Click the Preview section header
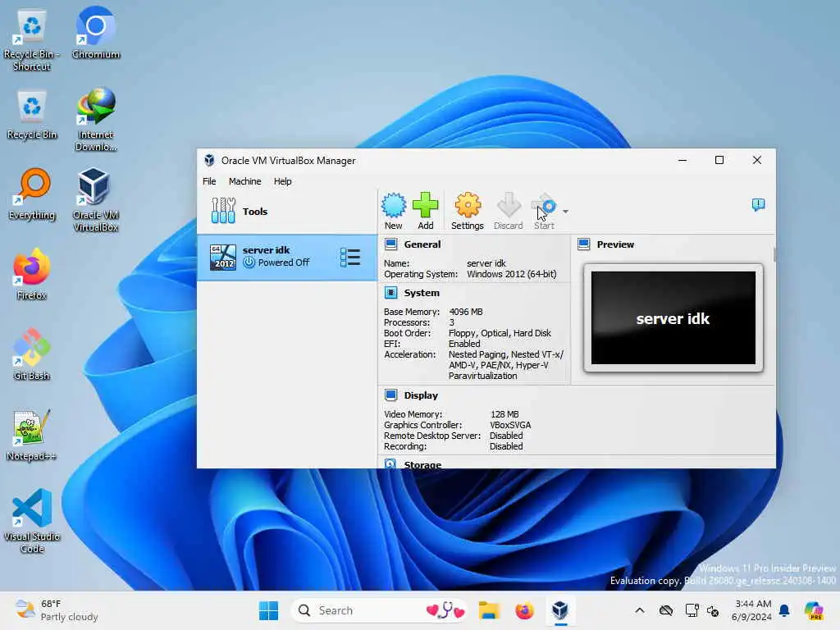Screen dimensions: 840x630 (615, 244)
